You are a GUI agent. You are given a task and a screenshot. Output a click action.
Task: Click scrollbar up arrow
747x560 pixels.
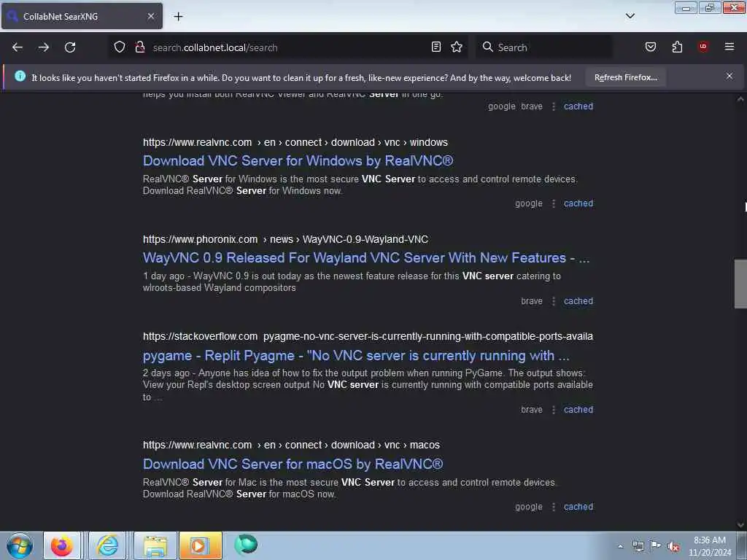point(740,99)
